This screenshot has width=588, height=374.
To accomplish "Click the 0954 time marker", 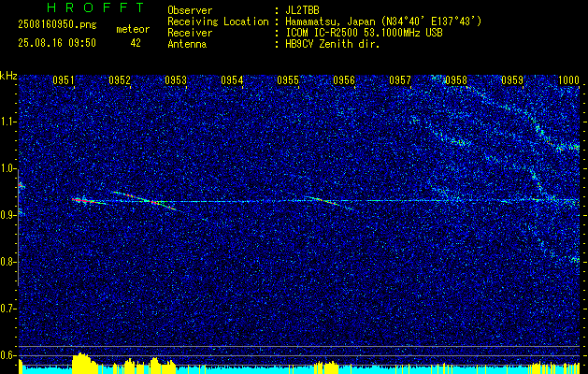I will [232, 80].
